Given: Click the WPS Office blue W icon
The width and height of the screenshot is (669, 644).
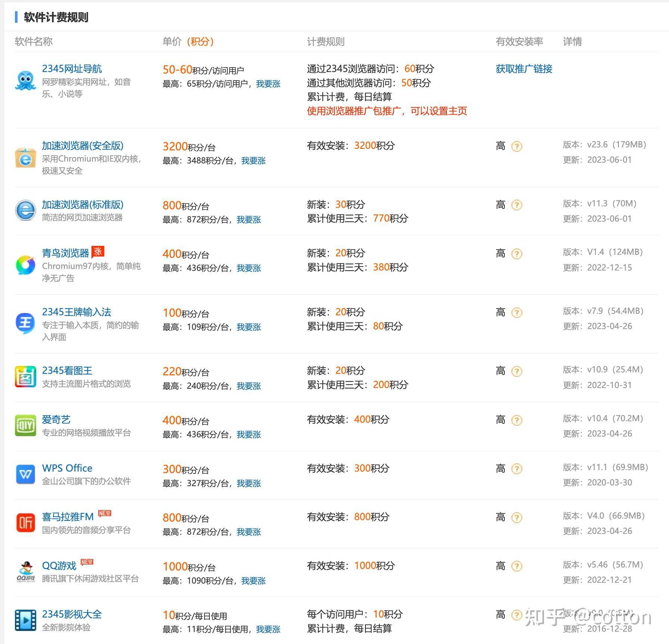Looking at the screenshot, I should pos(25,474).
